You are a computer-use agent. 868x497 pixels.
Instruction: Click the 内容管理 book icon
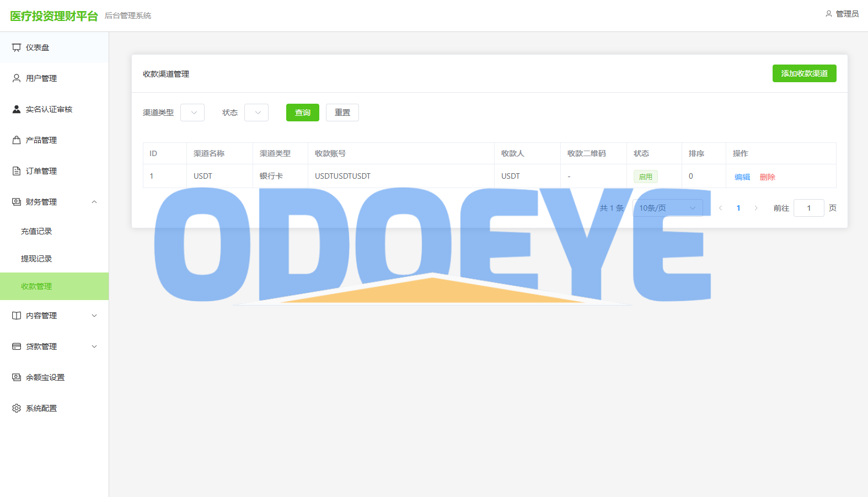(17, 316)
